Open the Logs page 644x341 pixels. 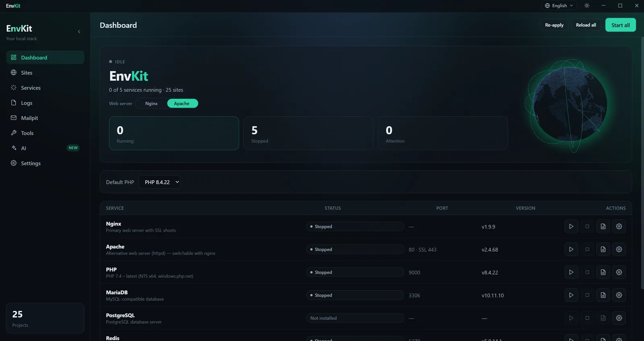coord(45,103)
